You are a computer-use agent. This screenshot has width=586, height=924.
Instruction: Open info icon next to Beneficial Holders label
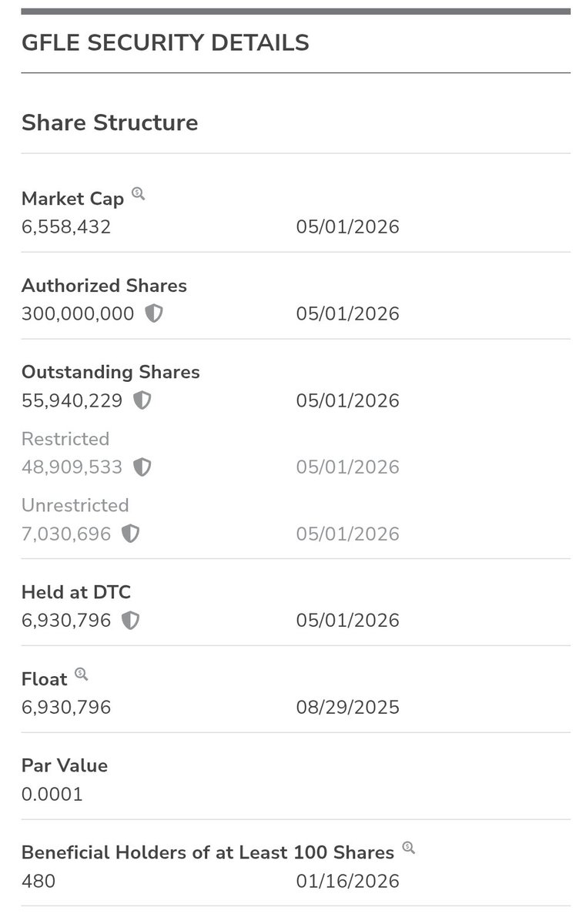[x=408, y=847]
